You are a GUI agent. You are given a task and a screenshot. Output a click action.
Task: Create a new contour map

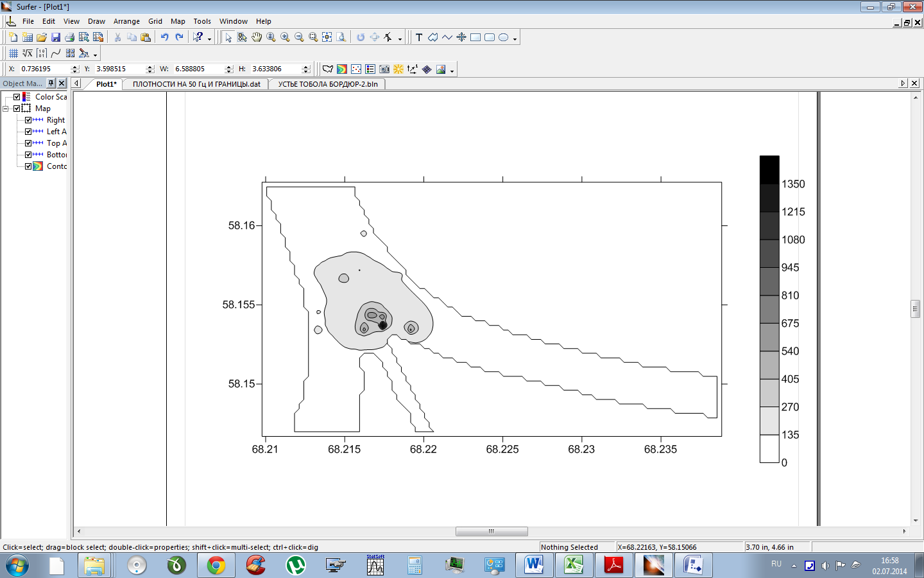(342, 69)
